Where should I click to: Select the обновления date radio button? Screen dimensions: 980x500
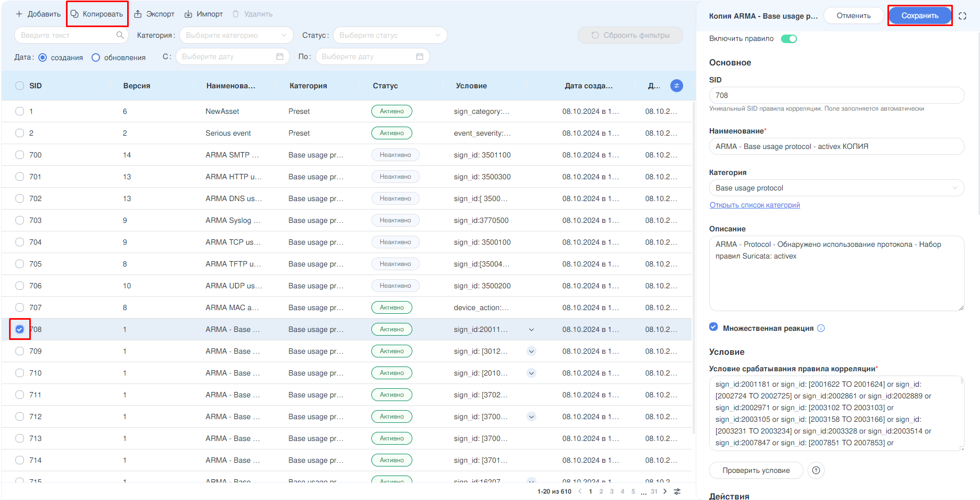[x=96, y=57]
